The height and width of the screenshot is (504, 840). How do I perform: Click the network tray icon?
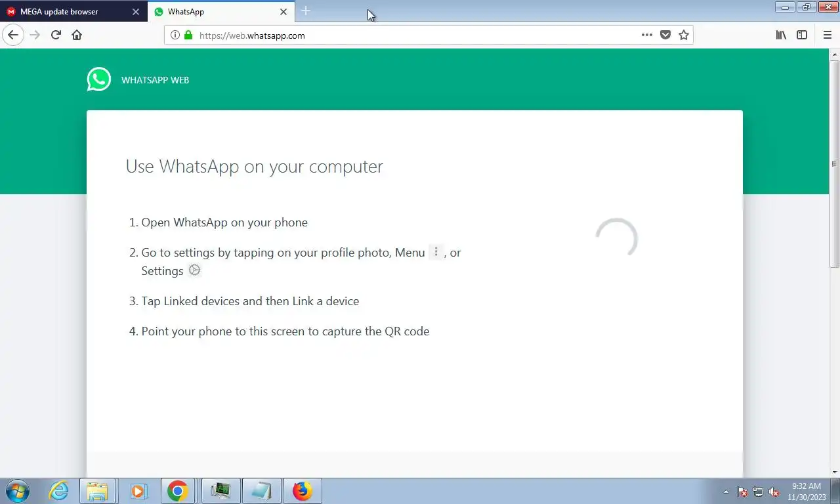pyautogui.click(x=758, y=492)
